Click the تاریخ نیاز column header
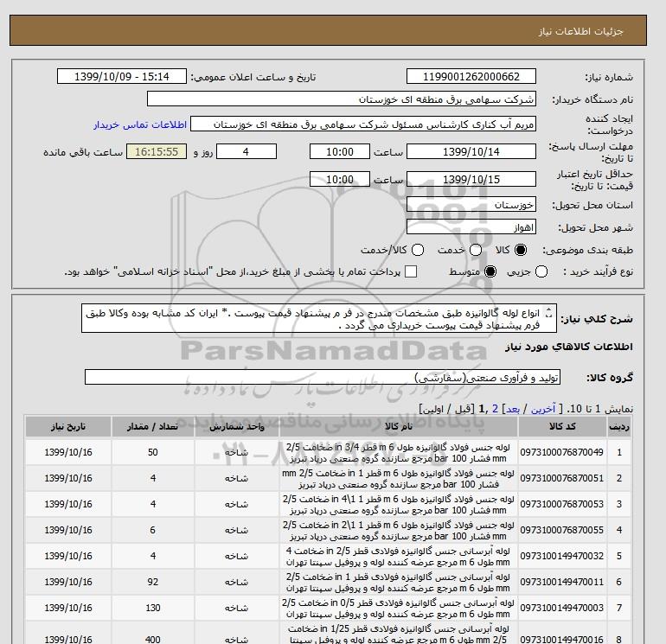The image size is (666, 644). click(68, 427)
